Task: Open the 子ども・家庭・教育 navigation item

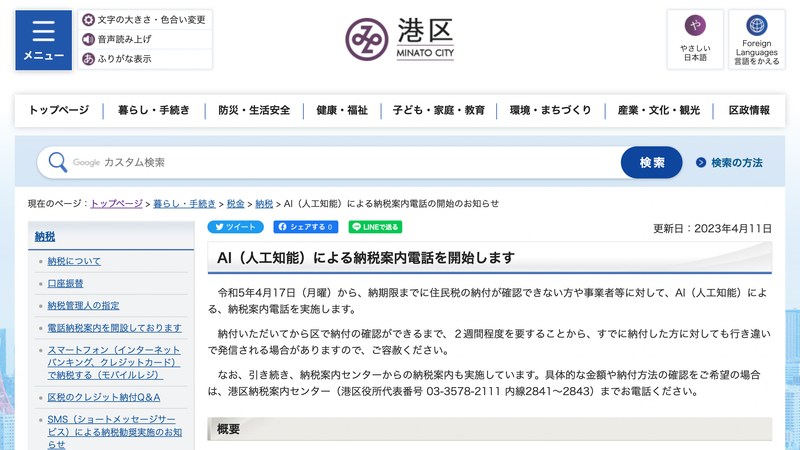Action: click(x=439, y=110)
